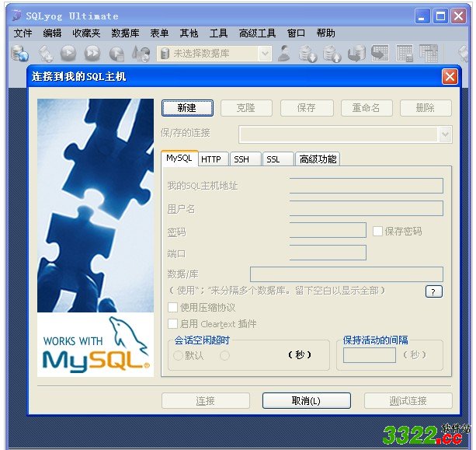Open the 收藏夹 menu
Viewport: 476px width, 450px height.
[x=86, y=33]
